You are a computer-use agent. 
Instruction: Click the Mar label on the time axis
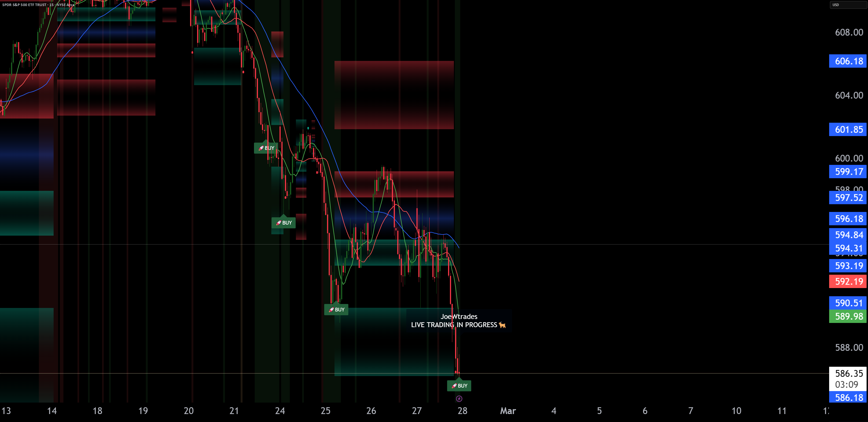click(508, 411)
